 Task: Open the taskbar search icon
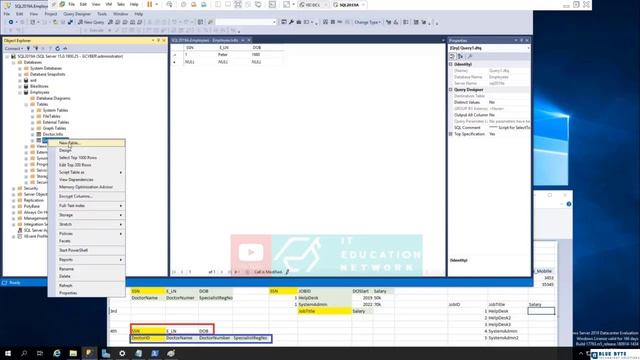(24, 353)
